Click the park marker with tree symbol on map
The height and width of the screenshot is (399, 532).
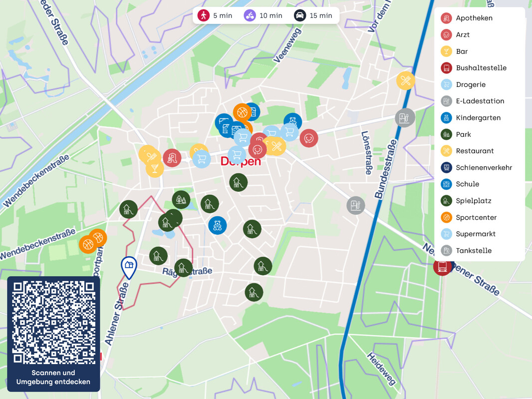tap(181, 200)
